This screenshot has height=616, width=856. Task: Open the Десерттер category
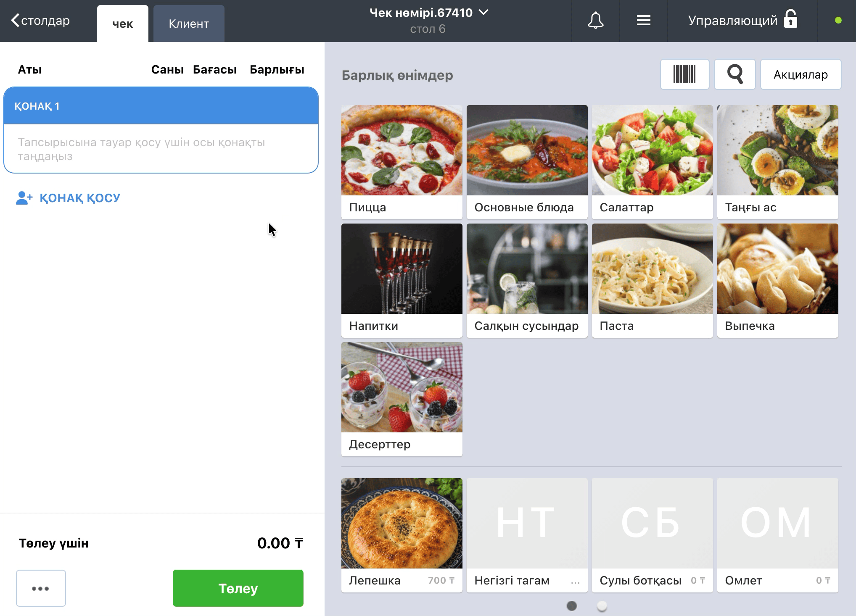tap(402, 399)
